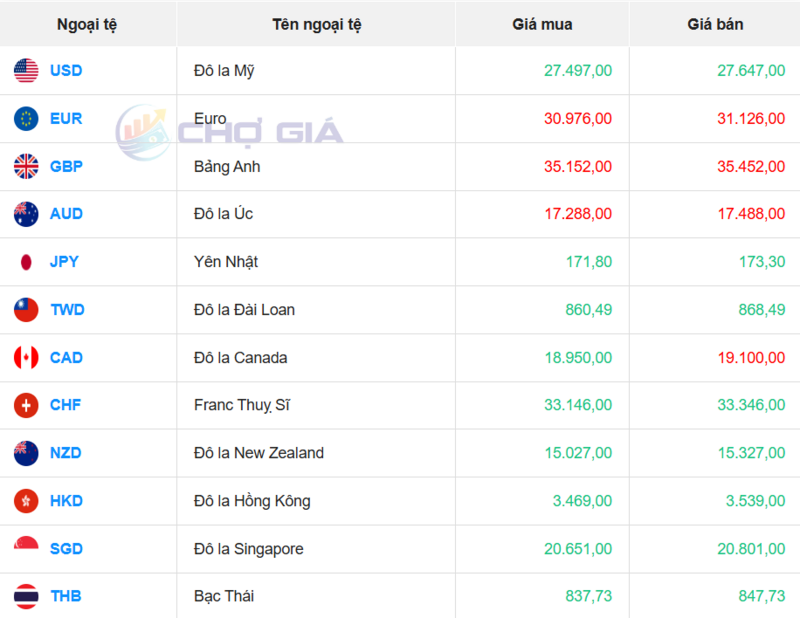Screen dimensions: 800x618
Task: Open the SGD currency link
Action: coord(66,549)
